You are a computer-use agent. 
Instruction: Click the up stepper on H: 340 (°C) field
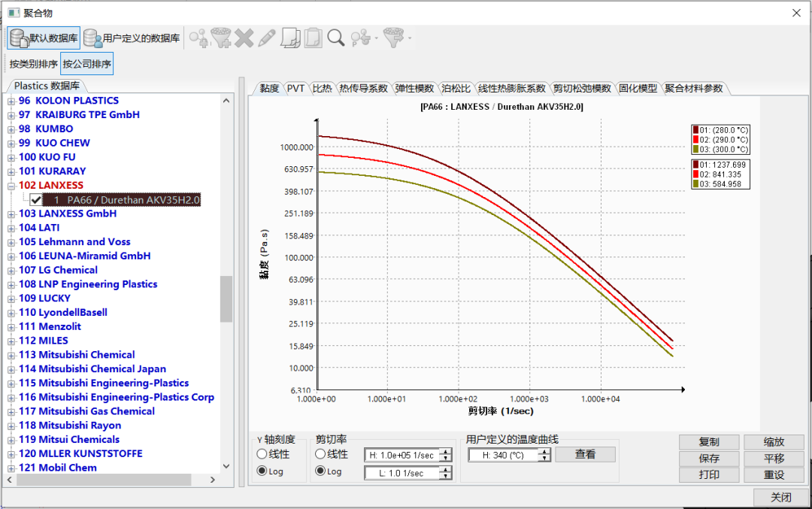pos(544,451)
